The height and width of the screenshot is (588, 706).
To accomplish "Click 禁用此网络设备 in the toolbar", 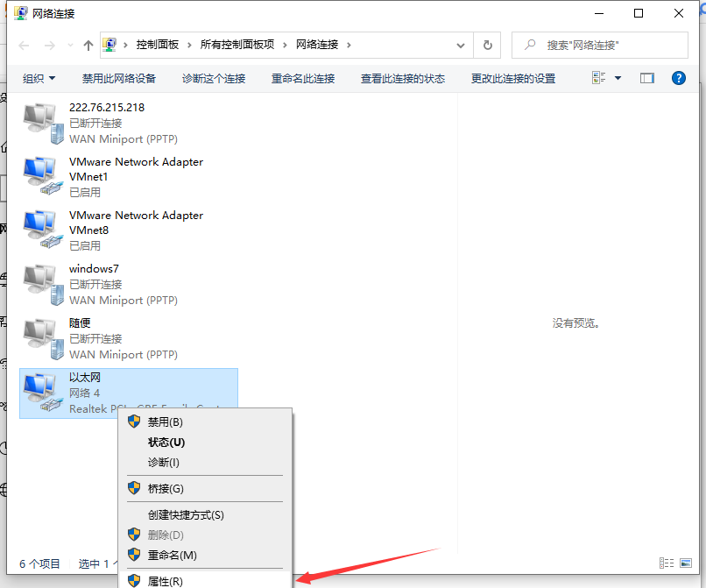I will pyautogui.click(x=119, y=78).
